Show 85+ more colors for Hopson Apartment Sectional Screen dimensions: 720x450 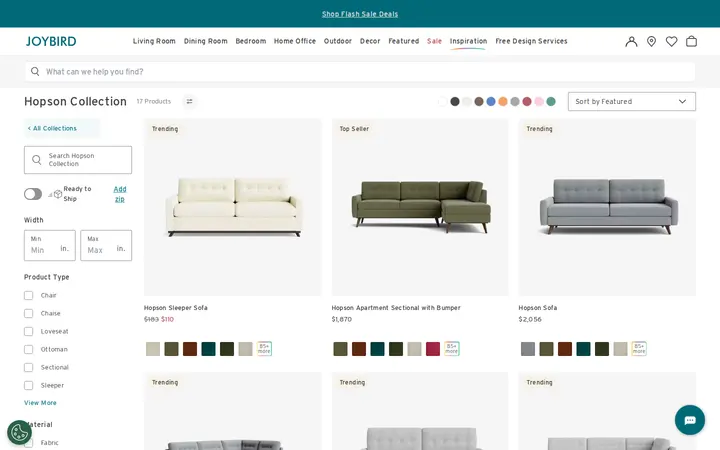(451, 349)
